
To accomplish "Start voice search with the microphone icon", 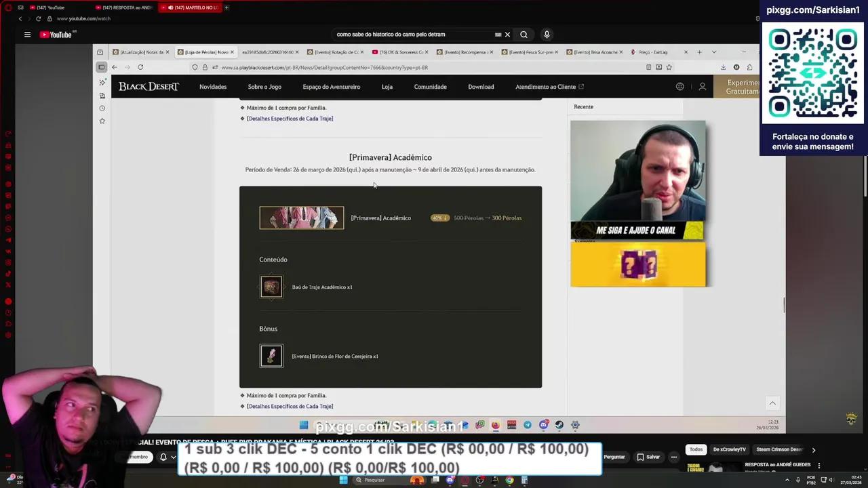I will coord(547,35).
